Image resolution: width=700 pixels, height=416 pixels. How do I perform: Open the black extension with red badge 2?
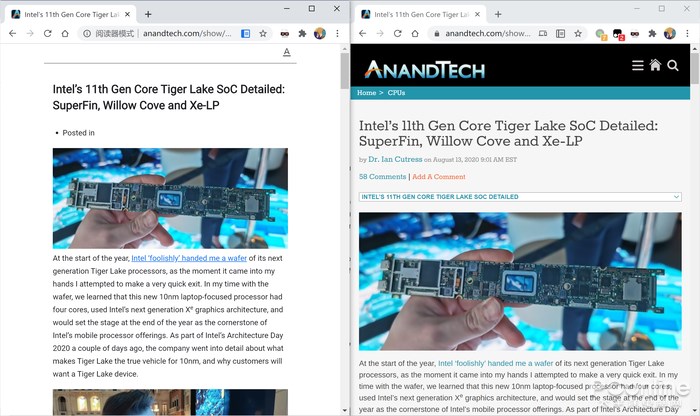tap(618, 34)
